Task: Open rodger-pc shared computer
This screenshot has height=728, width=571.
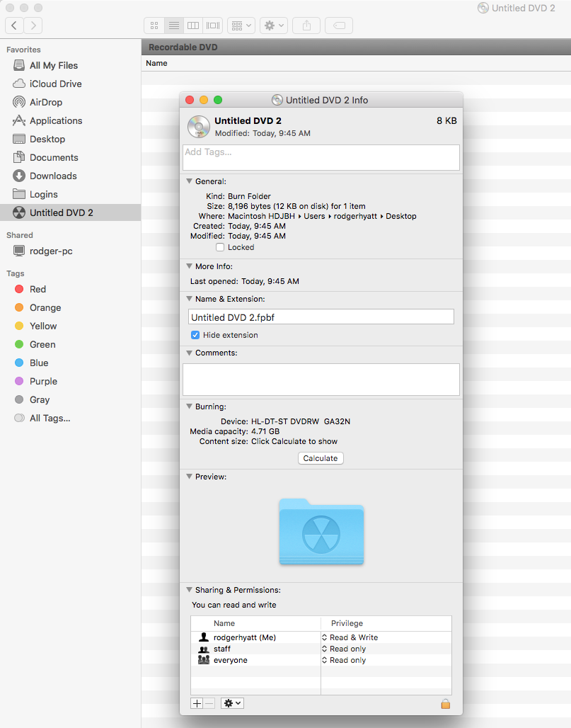Action: (x=71, y=251)
